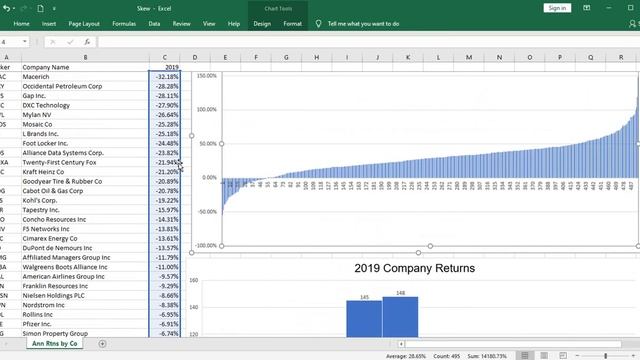The height and width of the screenshot is (360, 640).
Task: Click the New sheet plus icon
Action: (102, 344)
